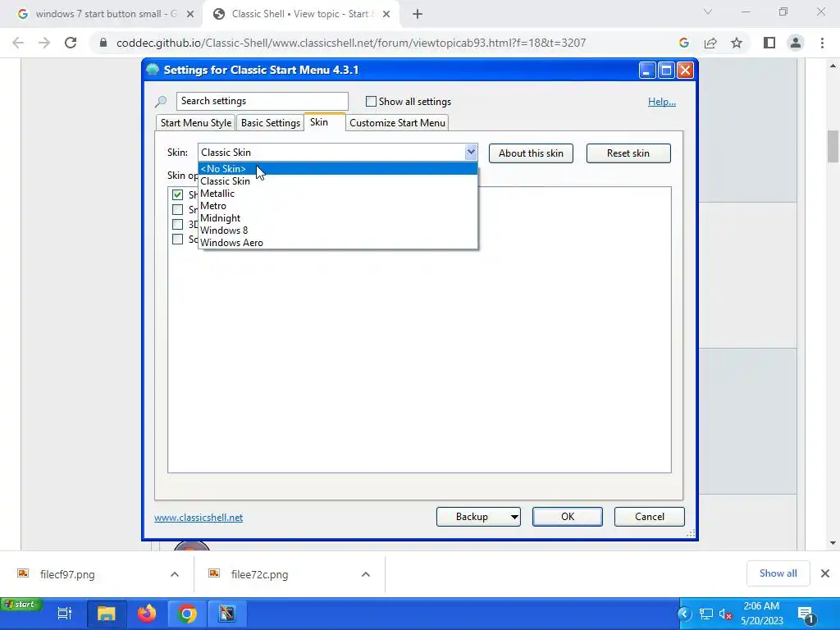Close the downloads bar
The image size is (840, 630).
tap(825, 573)
